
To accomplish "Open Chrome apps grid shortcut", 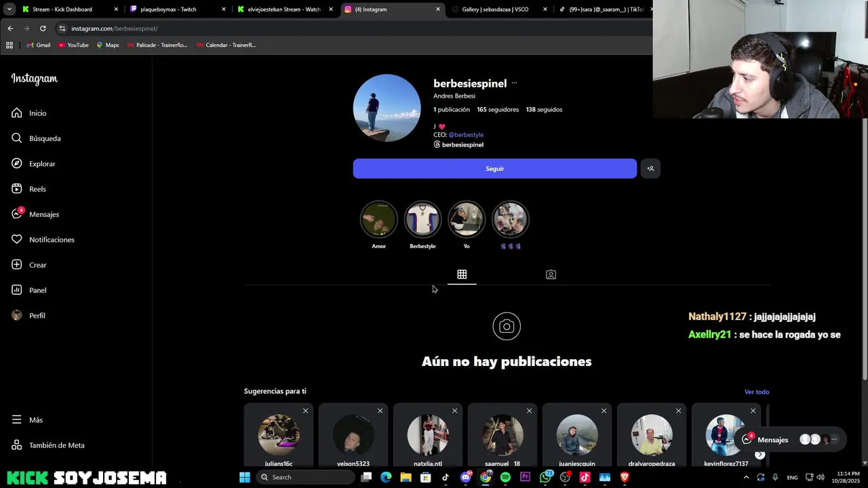I will click(9, 45).
